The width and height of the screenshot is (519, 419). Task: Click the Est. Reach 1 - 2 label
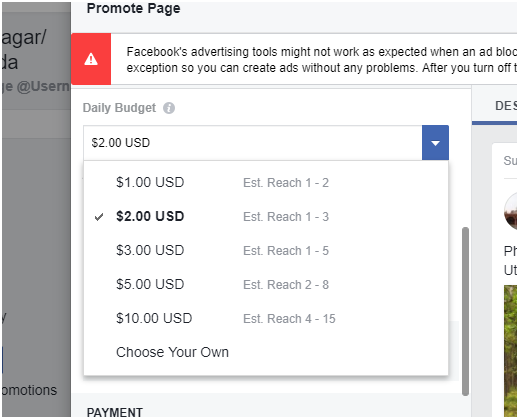[286, 183]
